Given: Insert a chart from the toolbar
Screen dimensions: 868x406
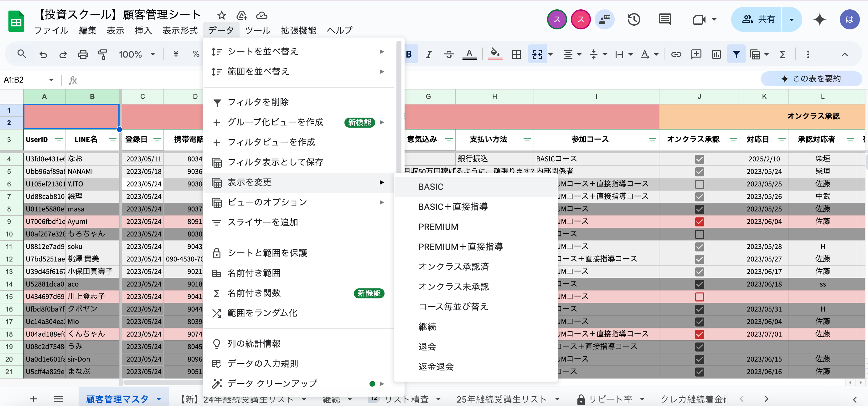Looking at the screenshot, I should (716, 54).
